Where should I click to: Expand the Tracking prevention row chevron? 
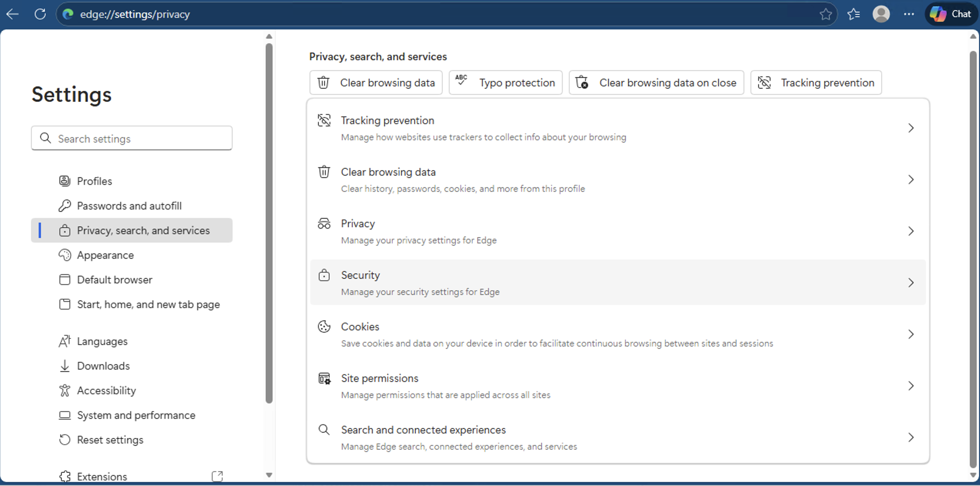click(x=911, y=128)
